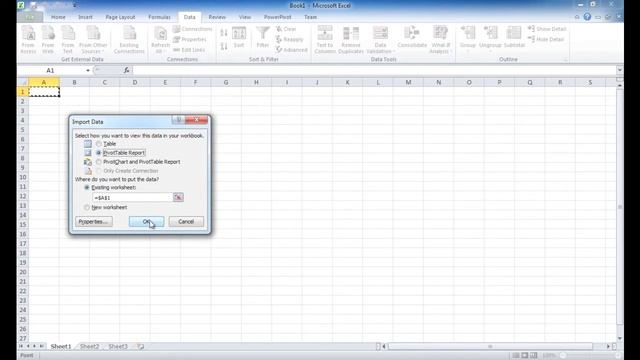Open Excel Help question mark icon
640x360 pixels.
(x=587, y=17)
